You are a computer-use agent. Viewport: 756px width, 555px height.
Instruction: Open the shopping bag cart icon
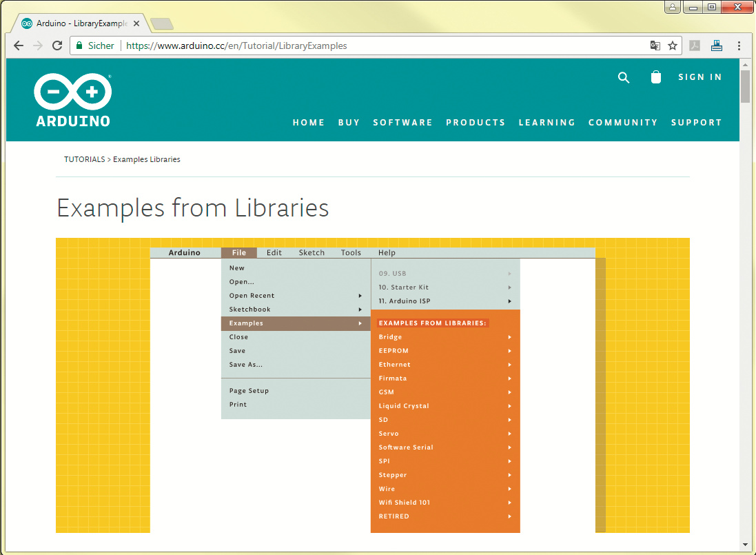pyautogui.click(x=656, y=77)
